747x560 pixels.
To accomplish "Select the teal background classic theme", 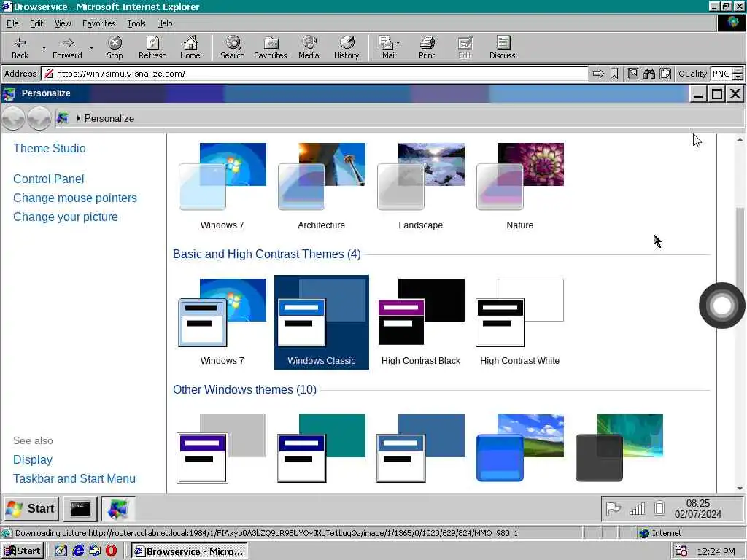I will click(x=322, y=448).
